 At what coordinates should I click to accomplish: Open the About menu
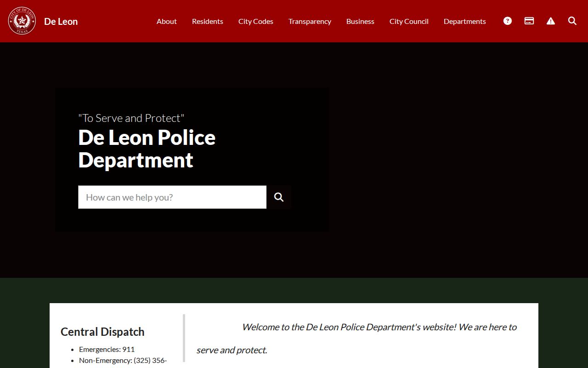coord(167,21)
